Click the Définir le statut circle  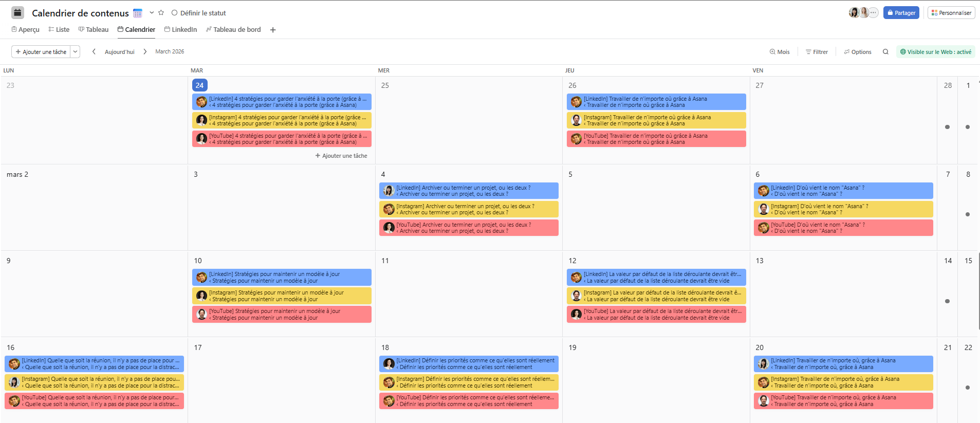point(175,13)
